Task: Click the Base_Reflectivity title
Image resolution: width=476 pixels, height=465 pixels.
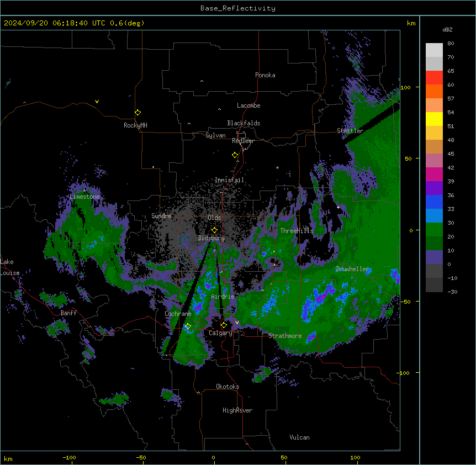Action: pyautogui.click(x=238, y=8)
